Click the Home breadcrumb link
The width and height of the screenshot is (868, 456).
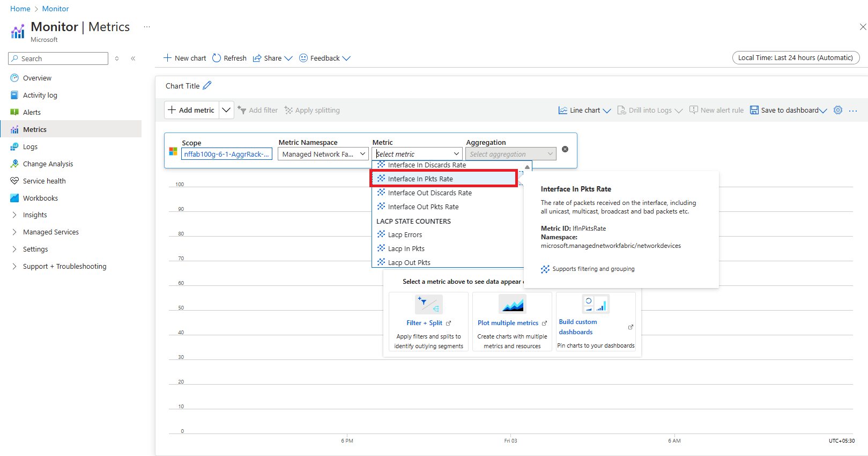tap(20, 9)
